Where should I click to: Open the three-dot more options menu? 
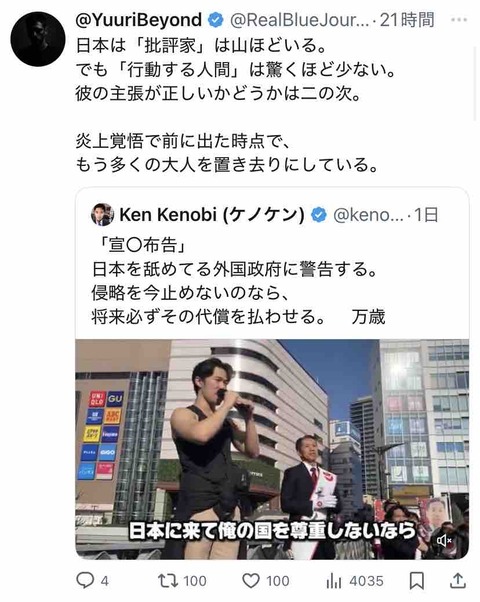tap(458, 20)
